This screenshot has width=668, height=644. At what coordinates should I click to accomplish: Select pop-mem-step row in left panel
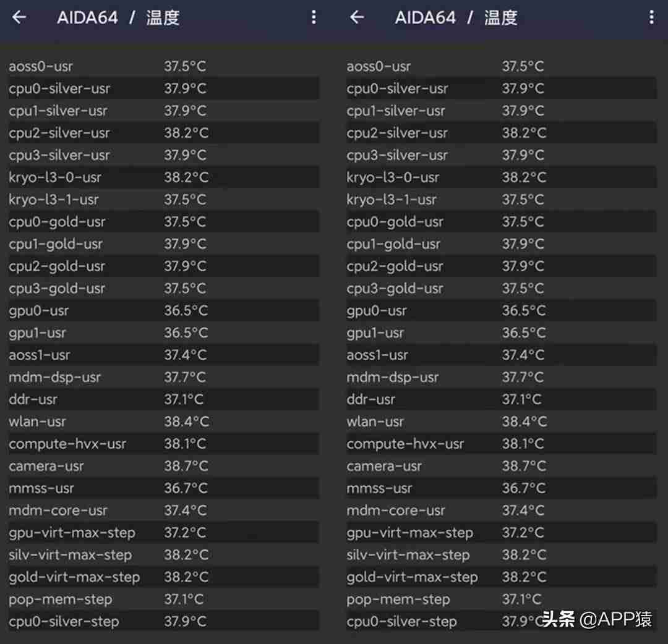(x=163, y=599)
